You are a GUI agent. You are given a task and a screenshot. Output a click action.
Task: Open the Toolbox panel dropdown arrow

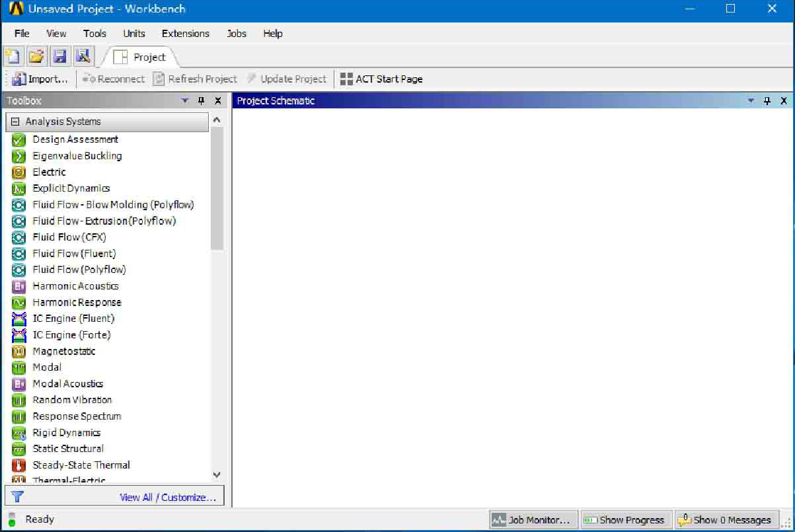tap(185, 101)
